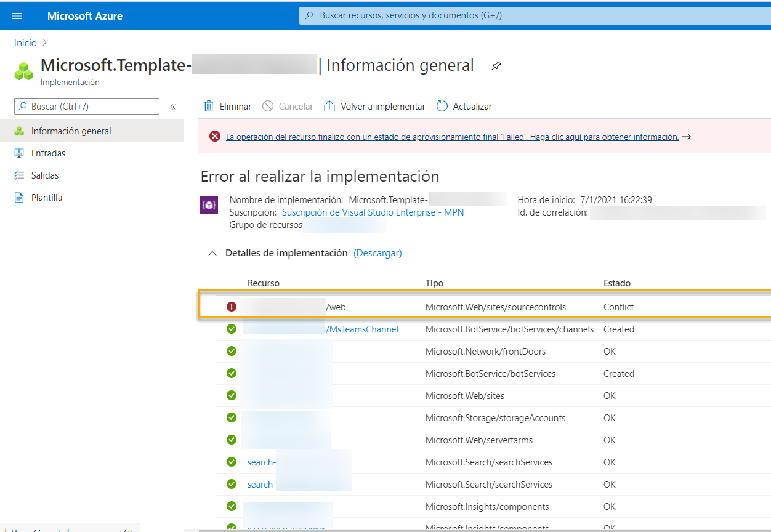This screenshot has height=532, width=771.
Task: Go to Inicio breadcrumb
Action: pos(26,43)
